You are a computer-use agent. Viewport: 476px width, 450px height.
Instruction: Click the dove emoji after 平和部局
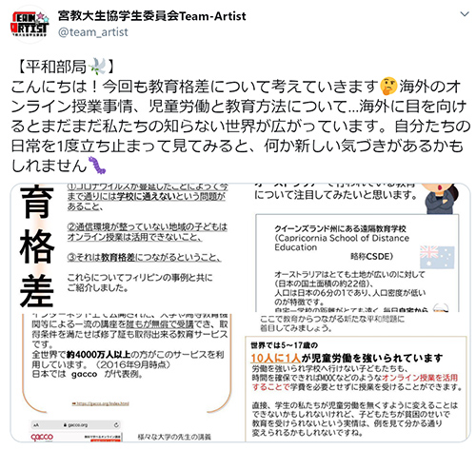click(x=97, y=67)
